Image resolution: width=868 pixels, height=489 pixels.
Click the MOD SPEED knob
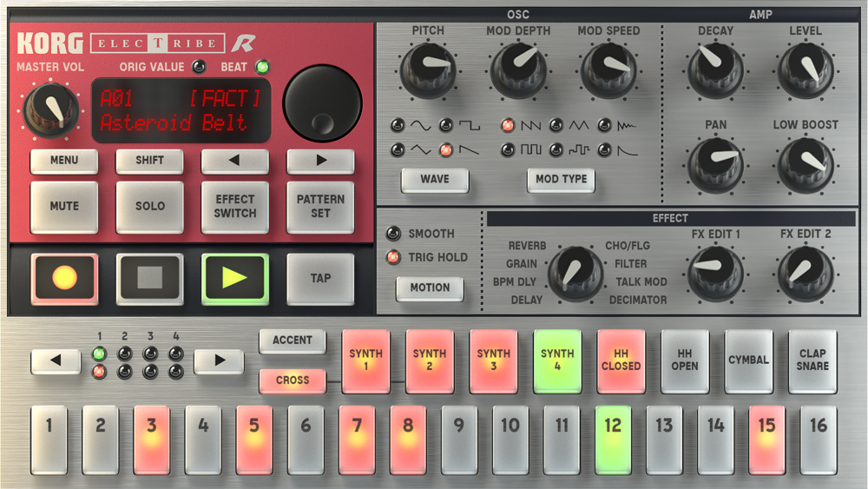pos(609,71)
